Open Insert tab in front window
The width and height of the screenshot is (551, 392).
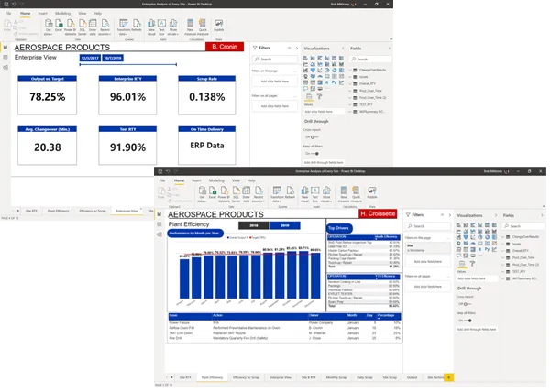[196, 180]
